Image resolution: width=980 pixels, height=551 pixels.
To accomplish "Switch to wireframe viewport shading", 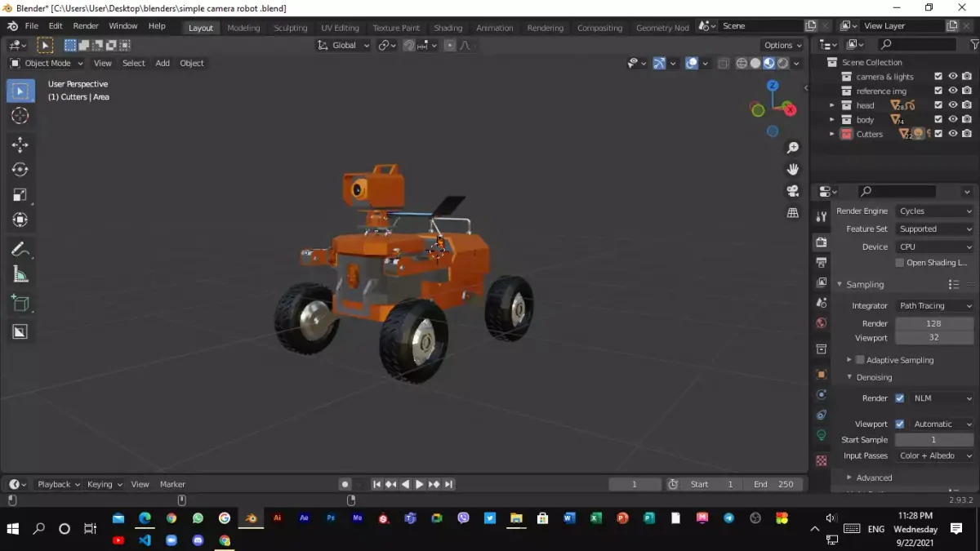I will coord(742,63).
